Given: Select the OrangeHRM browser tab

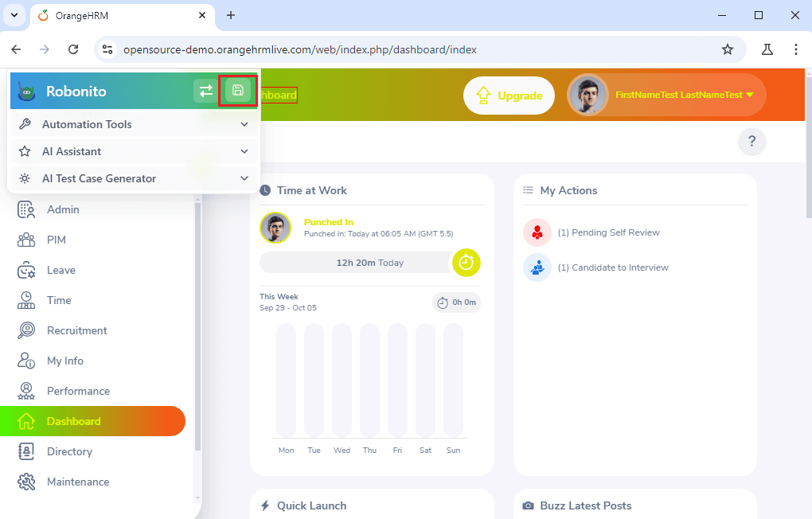Looking at the screenshot, I should click(x=123, y=16).
